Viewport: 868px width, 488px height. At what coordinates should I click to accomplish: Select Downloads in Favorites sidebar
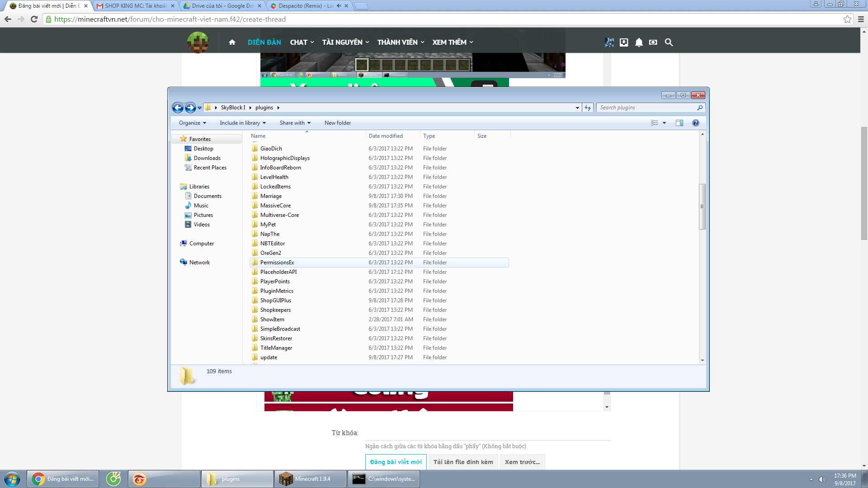207,158
